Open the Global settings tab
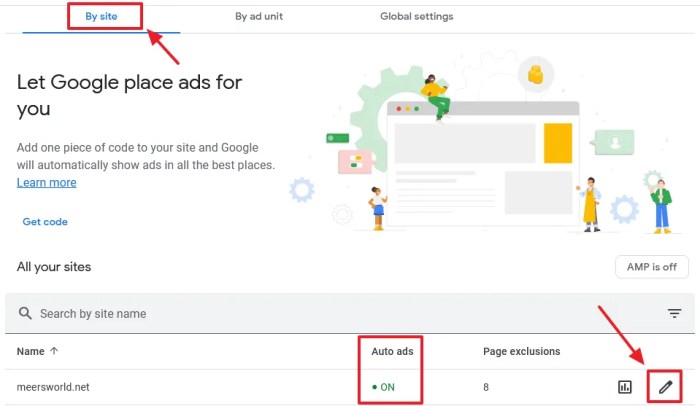This screenshot has height=406, width=700. (x=417, y=17)
